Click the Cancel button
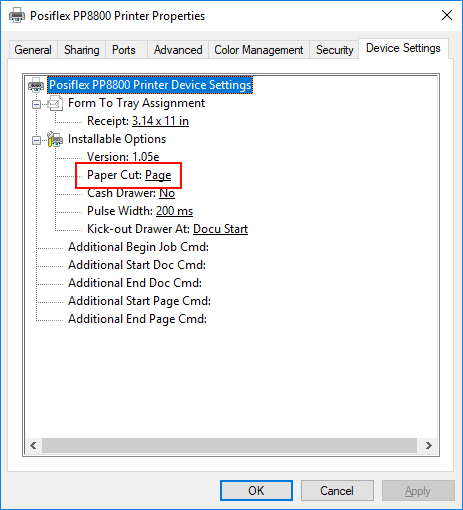This screenshot has height=510, width=463. [x=337, y=491]
